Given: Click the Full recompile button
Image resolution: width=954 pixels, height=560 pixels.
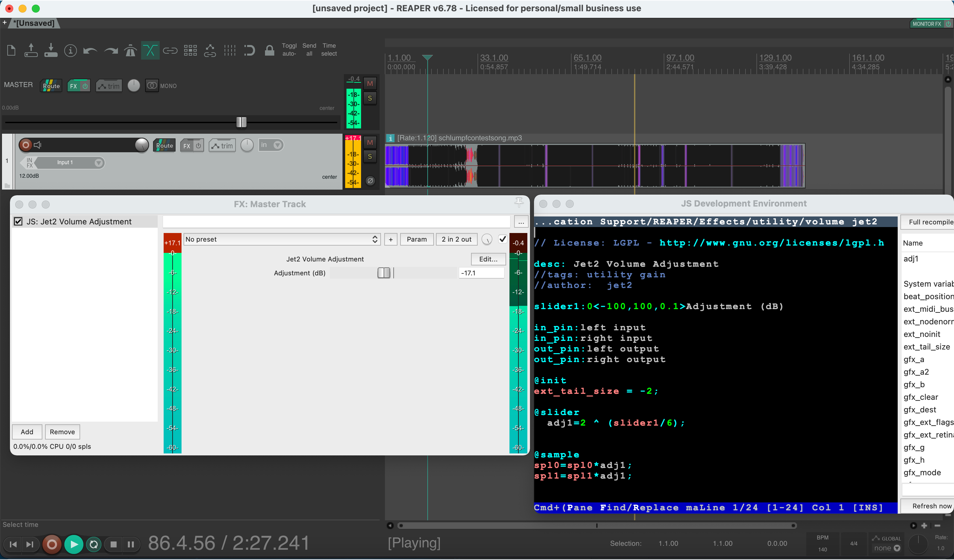Looking at the screenshot, I should pyautogui.click(x=930, y=222).
